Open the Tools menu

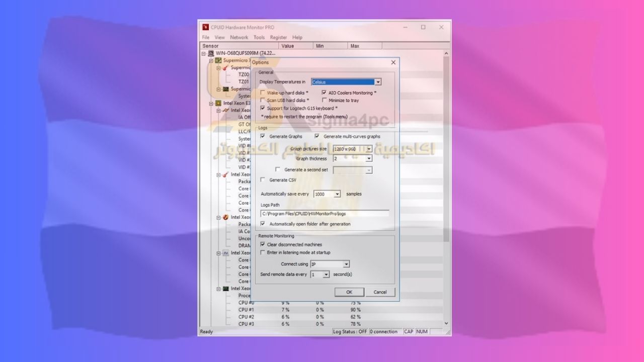pos(259,37)
